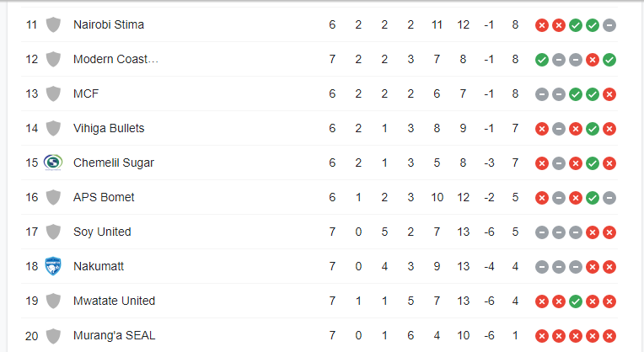This screenshot has width=644, height=352.
Task: Click the shield badge beside MCF
Action: (x=53, y=93)
